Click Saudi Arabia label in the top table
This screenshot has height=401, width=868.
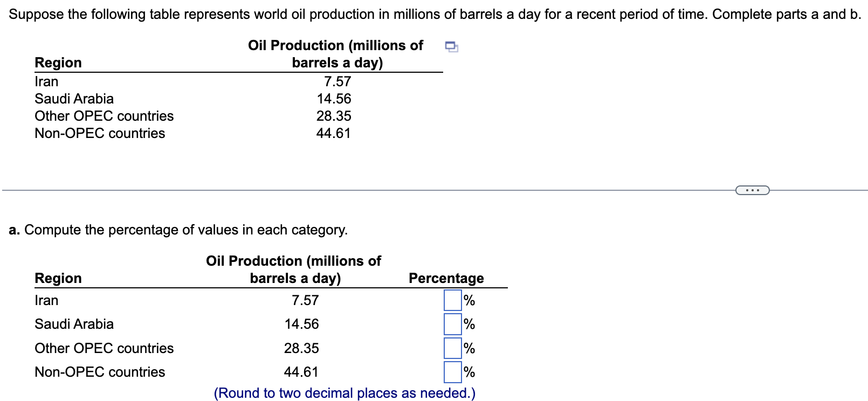pyautogui.click(x=74, y=99)
